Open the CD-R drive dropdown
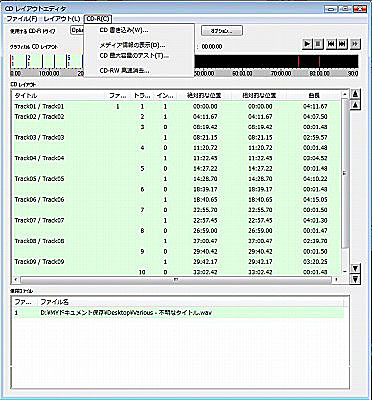 [x=77, y=30]
